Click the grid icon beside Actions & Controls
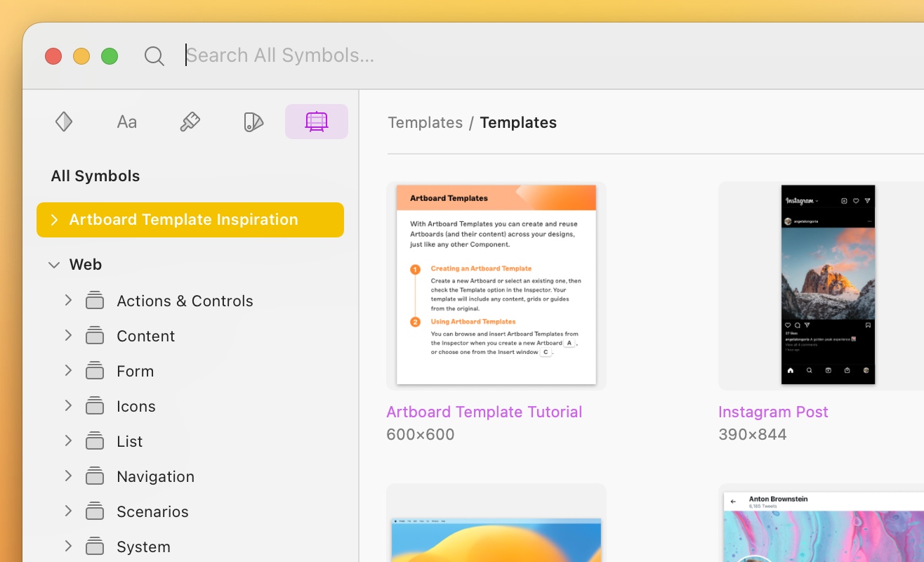This screenshot has width=924, height=562. (x=94, y=300)
